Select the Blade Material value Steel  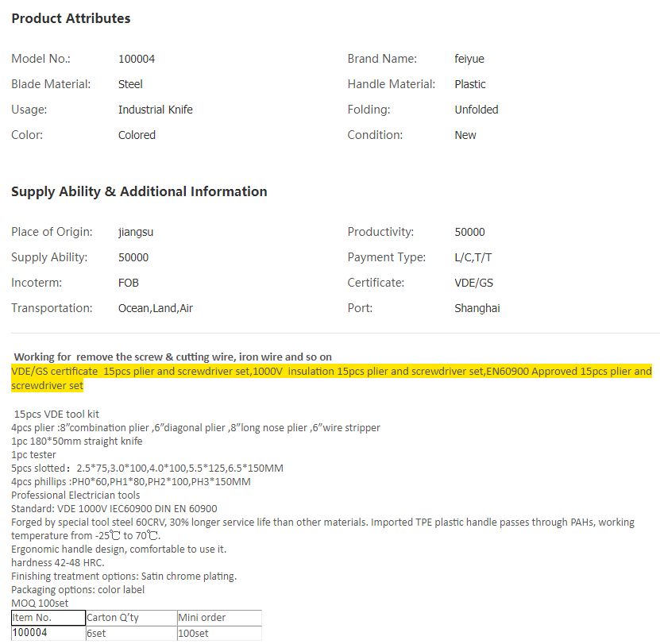coord(130,84)
